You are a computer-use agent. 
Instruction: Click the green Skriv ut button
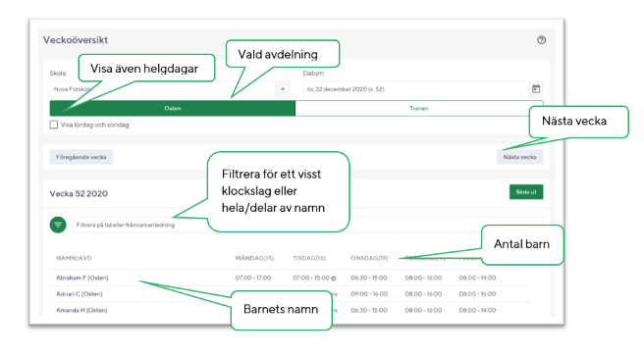526,192
